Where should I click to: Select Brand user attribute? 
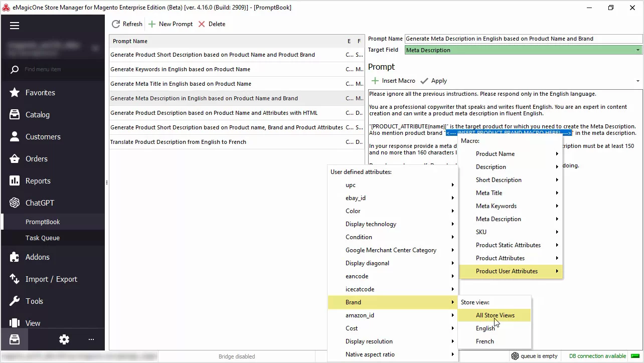click(392, 302)
